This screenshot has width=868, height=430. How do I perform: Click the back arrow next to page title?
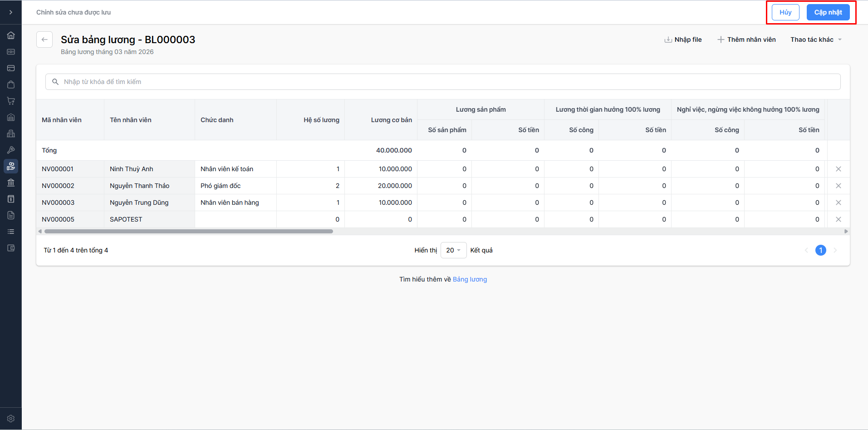44,40
